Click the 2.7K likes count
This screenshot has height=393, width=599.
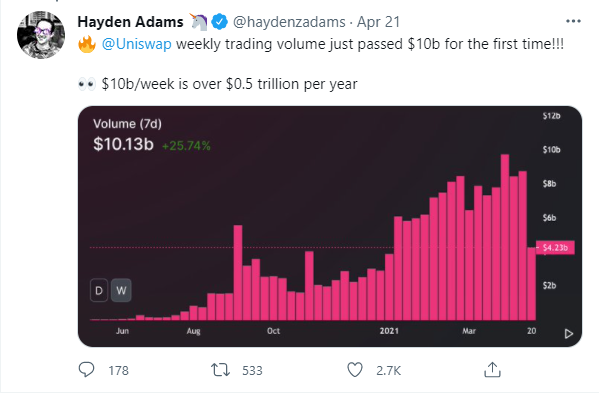pos(389,370)
